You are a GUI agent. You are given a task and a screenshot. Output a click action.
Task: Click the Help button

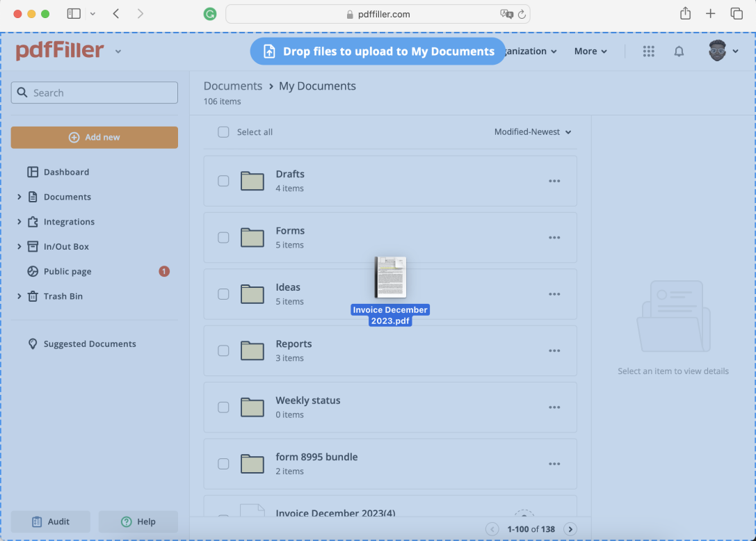click(138, 522)
